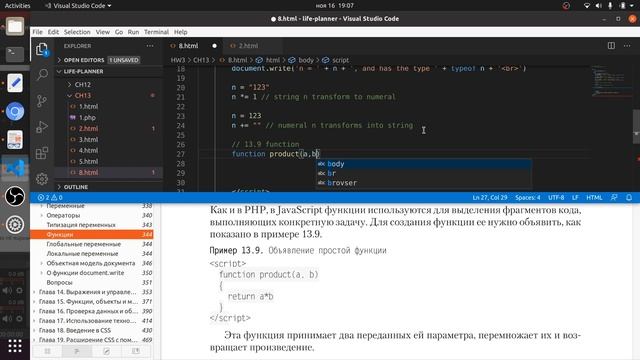Open editor more actions ellipsis
Image resolution: width=640 pixels, height=360 pixels.
coord(627,46)
